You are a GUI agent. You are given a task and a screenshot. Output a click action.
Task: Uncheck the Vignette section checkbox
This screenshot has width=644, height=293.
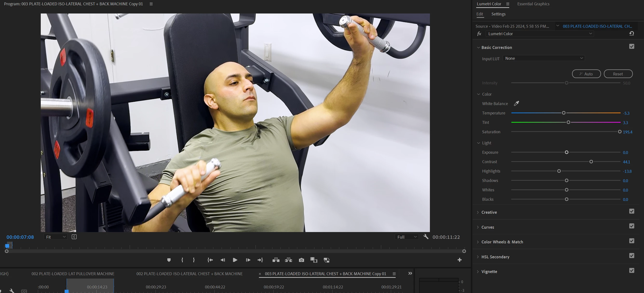pyautogui.click(x=631, y=271)
